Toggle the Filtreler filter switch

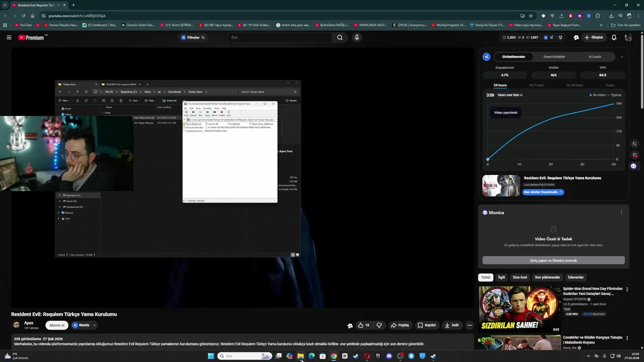[x=193, y=37]
